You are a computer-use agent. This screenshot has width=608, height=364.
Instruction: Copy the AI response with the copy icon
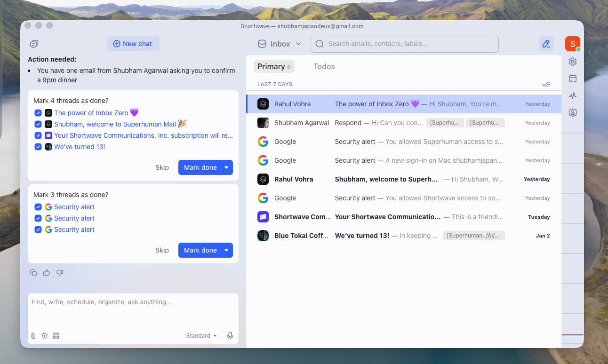[33, 273]
